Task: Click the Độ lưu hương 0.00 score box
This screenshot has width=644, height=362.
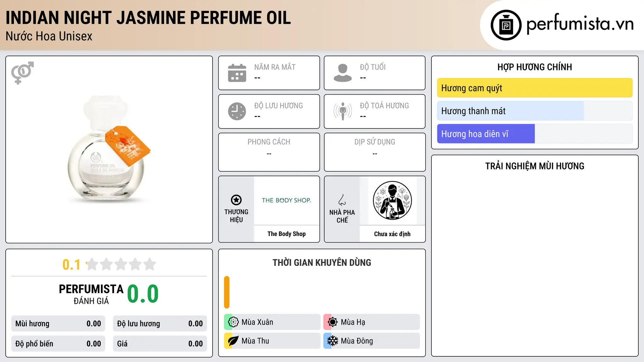Action: pos(160,324)
